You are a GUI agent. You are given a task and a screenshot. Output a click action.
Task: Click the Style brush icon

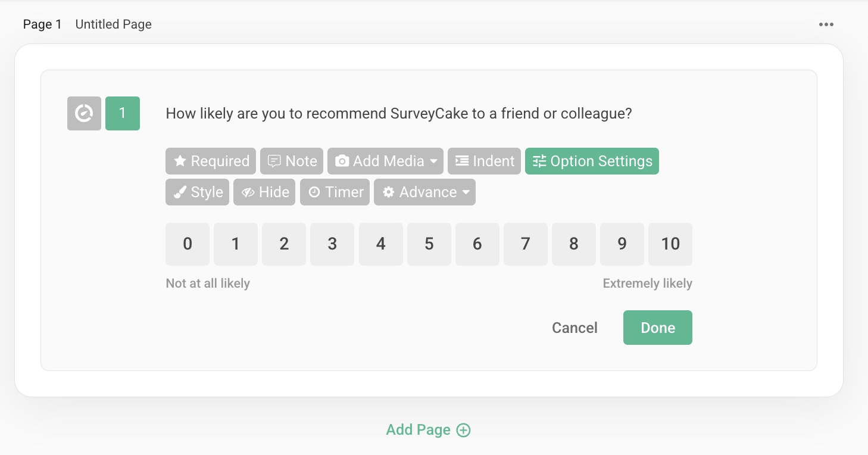point(179,192)
